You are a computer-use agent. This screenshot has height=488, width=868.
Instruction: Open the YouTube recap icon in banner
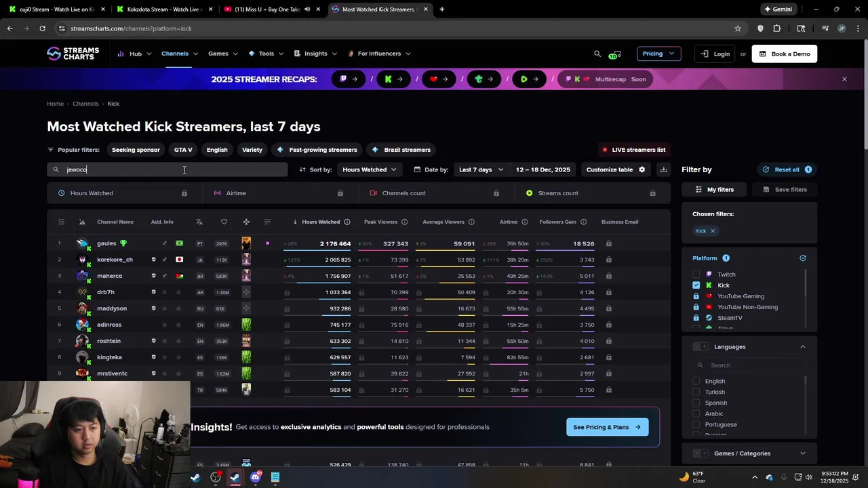point(439,79)
